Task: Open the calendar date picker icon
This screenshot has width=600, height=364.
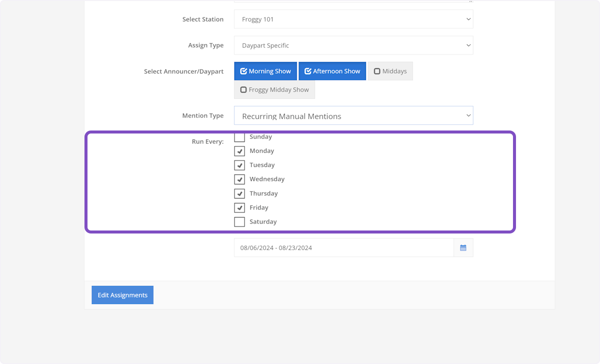Action: [463, 247]
